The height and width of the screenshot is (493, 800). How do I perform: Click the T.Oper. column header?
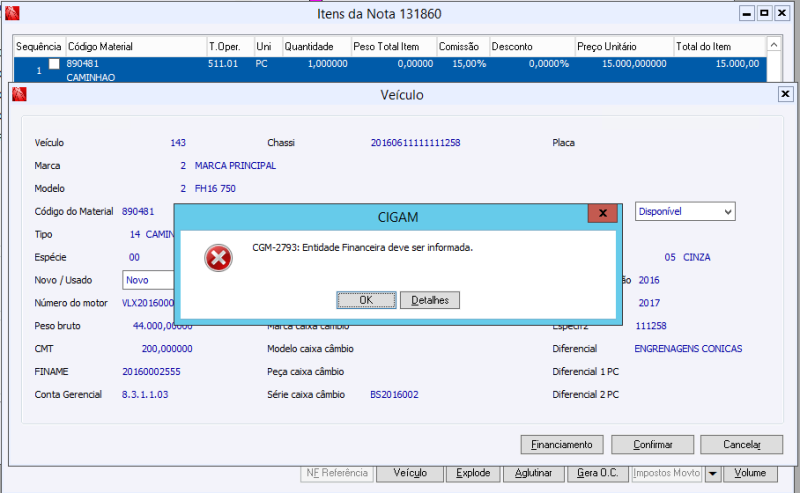coord(230,46)
